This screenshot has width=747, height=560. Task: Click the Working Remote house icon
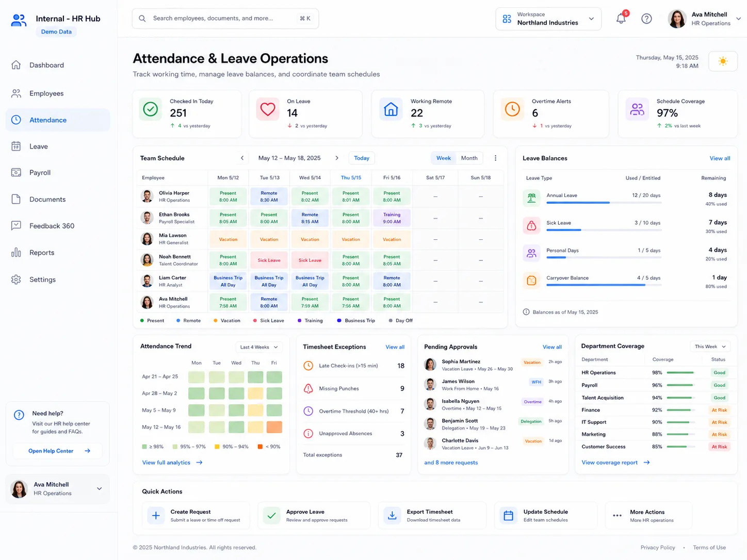point(391,109)
